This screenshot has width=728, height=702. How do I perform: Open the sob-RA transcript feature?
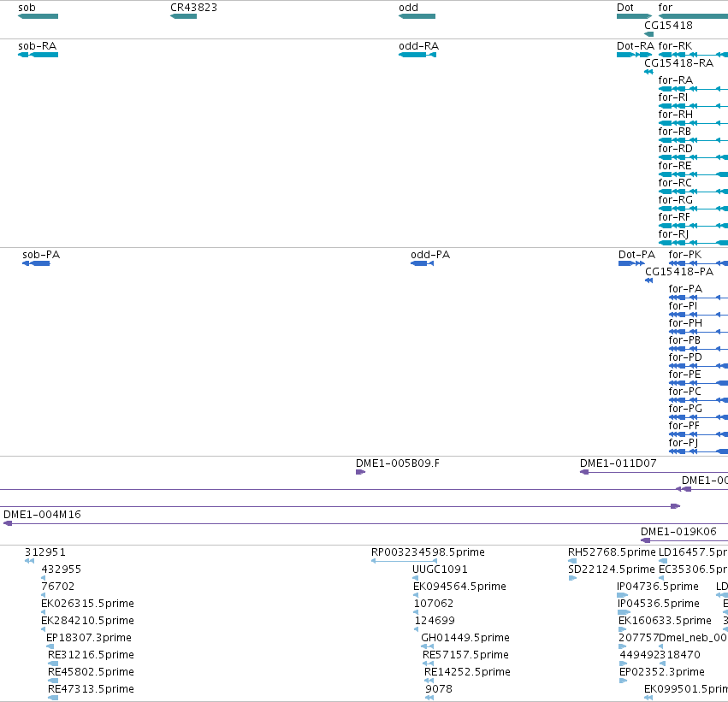[38, 55]
